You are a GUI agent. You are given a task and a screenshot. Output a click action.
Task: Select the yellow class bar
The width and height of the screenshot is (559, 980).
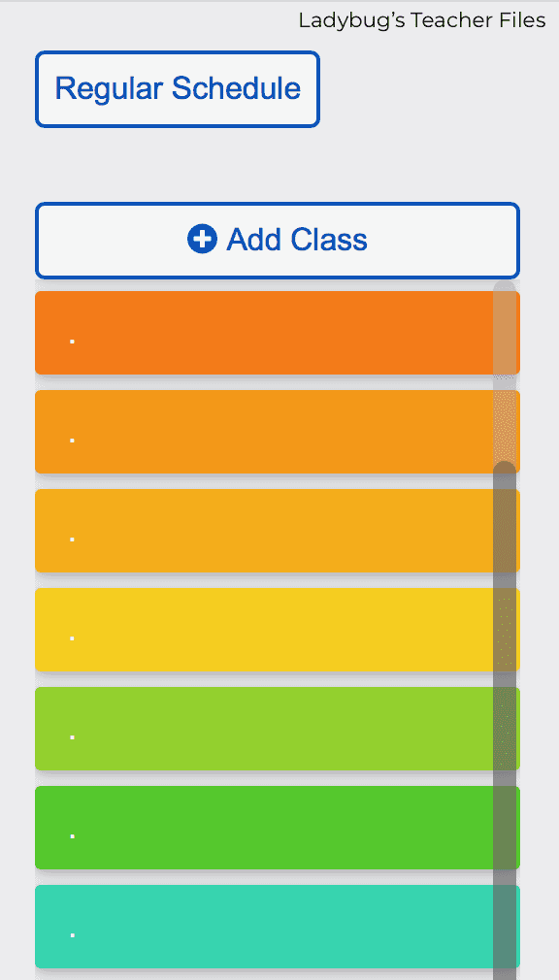coord(277,630)
